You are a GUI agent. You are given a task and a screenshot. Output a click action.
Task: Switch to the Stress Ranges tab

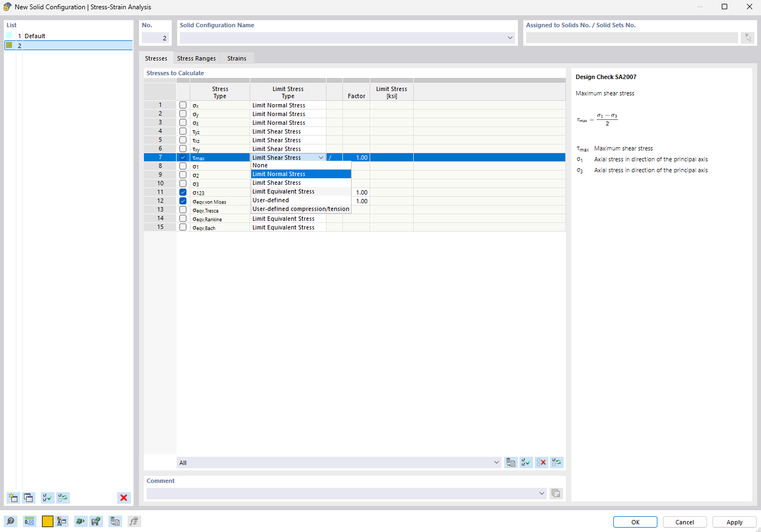pos(196,58)
